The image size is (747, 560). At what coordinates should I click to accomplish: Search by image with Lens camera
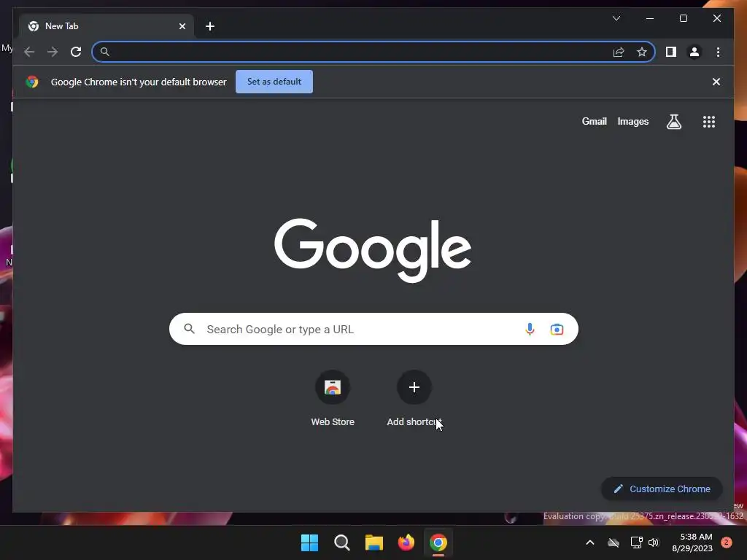(x=557, y=329)
